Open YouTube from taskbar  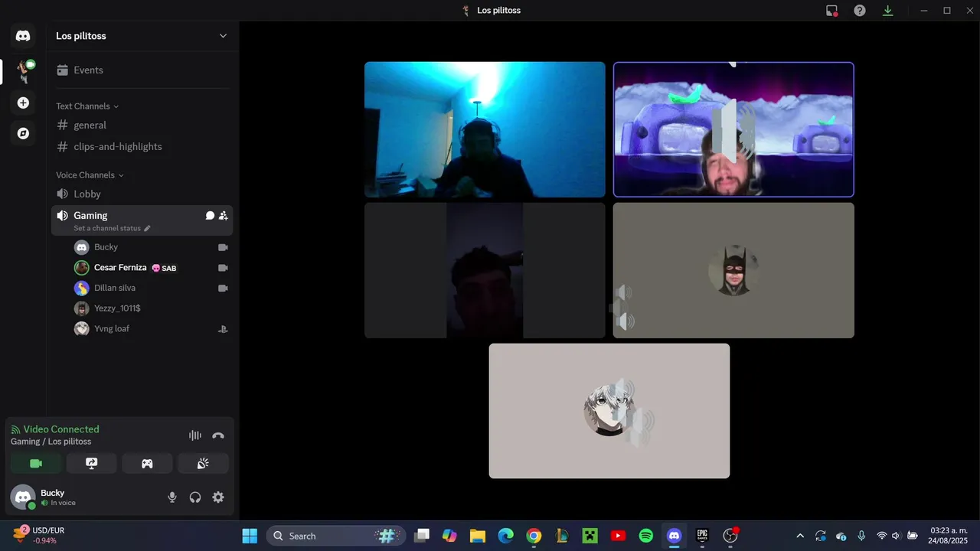coord(619,536)
